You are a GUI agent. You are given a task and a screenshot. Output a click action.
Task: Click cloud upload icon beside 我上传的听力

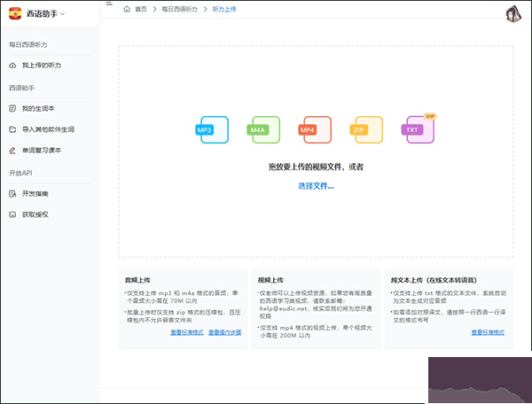coord(12,65)
